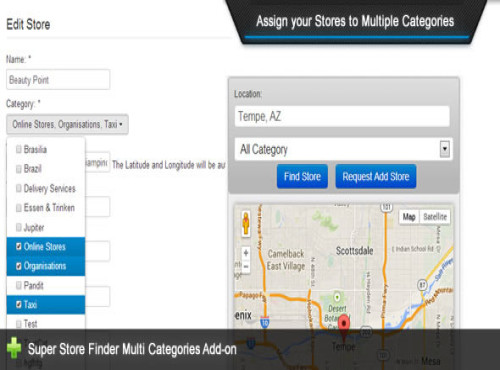The width and height of the screenshot is (500, 370).
Task: Switch the map to Satellite view
Action: click(x=435, y=217)
